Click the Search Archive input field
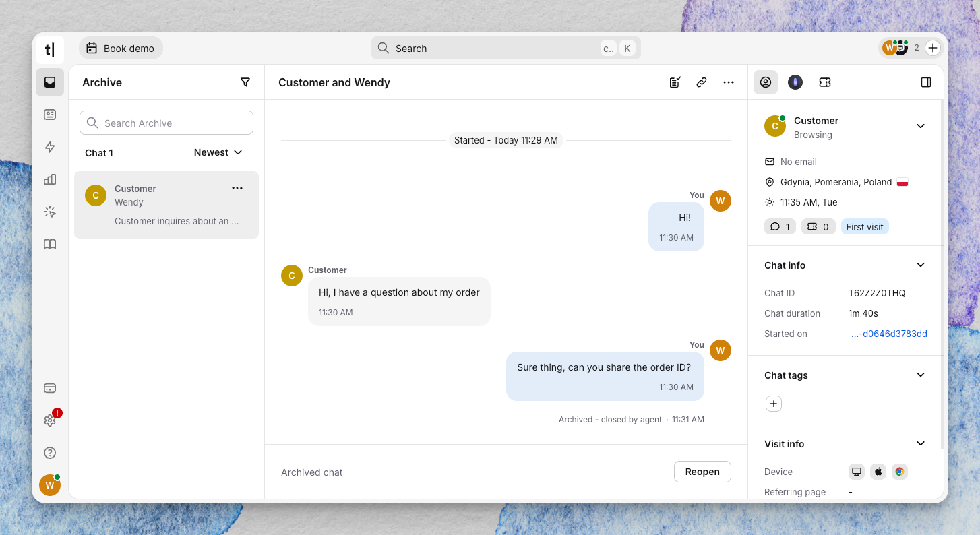Screen dimensions: 980x535 166,123
